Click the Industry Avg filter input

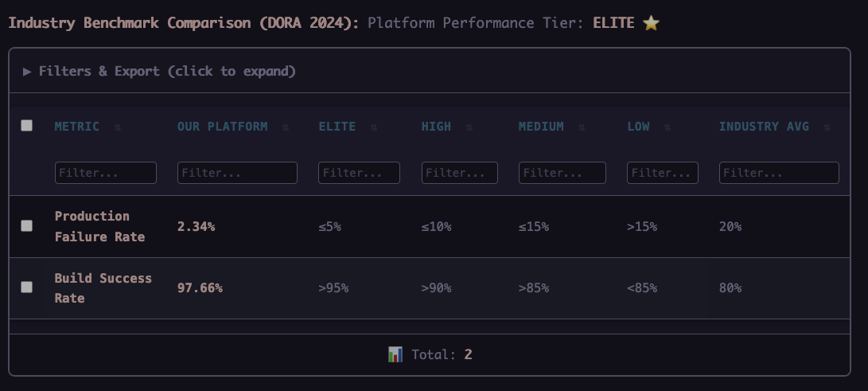(779, 173)
